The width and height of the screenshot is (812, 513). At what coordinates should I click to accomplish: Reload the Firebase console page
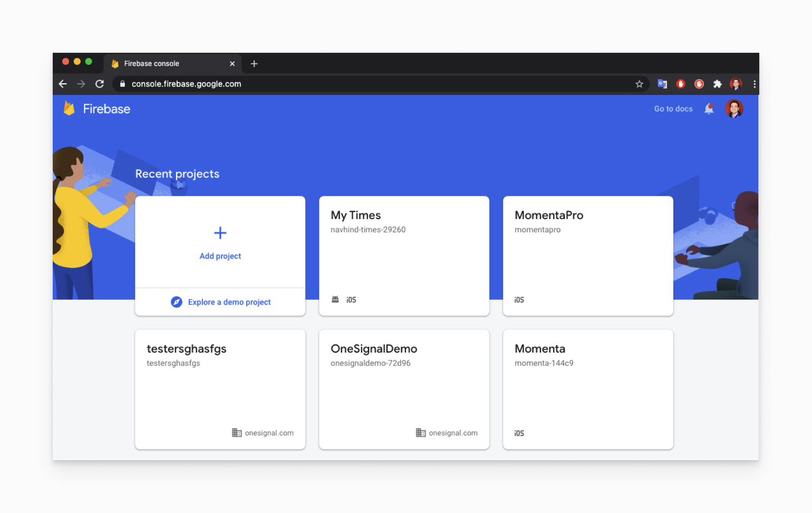[100, 84]
